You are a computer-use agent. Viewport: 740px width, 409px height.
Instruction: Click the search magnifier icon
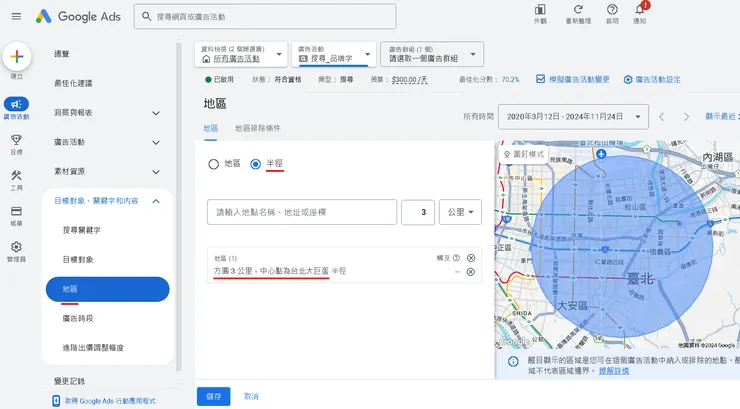coord(147,17)
